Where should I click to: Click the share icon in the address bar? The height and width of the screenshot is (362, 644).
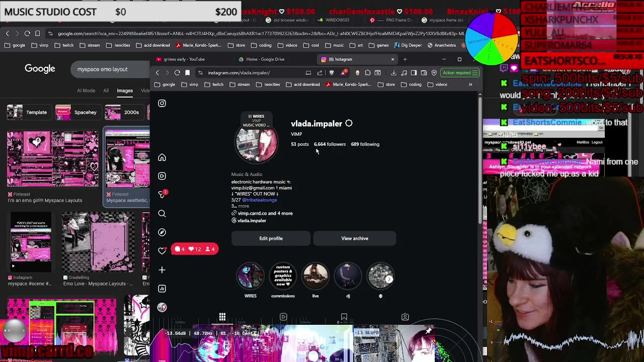point(319,73)
